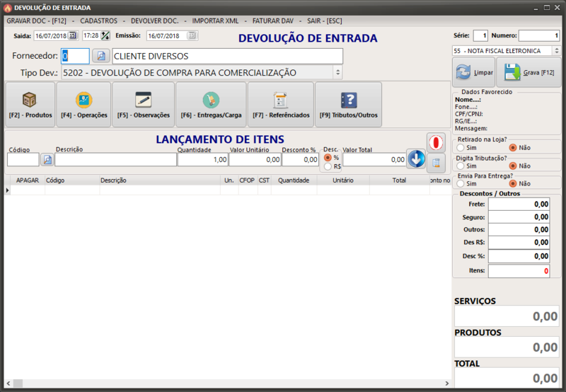Click the Itens count field
The image size is (566, 392).
point(519,271)
